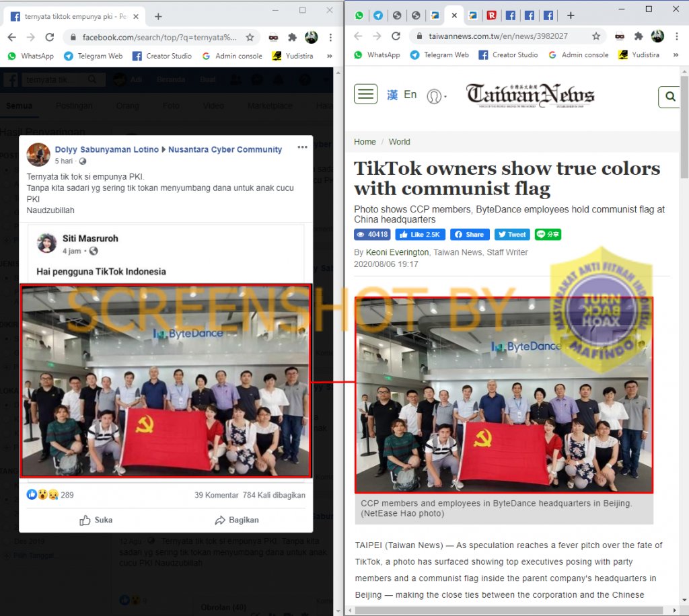This screenshot has height=616, width=689.
Task: Click vertical scrollbar in Taiwan News window
Action: [x=684, y=126]
